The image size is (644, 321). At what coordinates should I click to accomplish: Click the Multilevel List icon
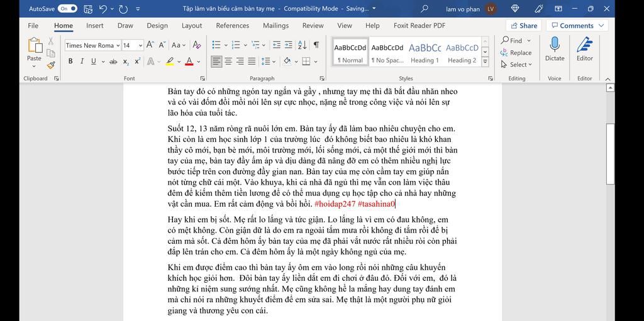coord(256,45)
